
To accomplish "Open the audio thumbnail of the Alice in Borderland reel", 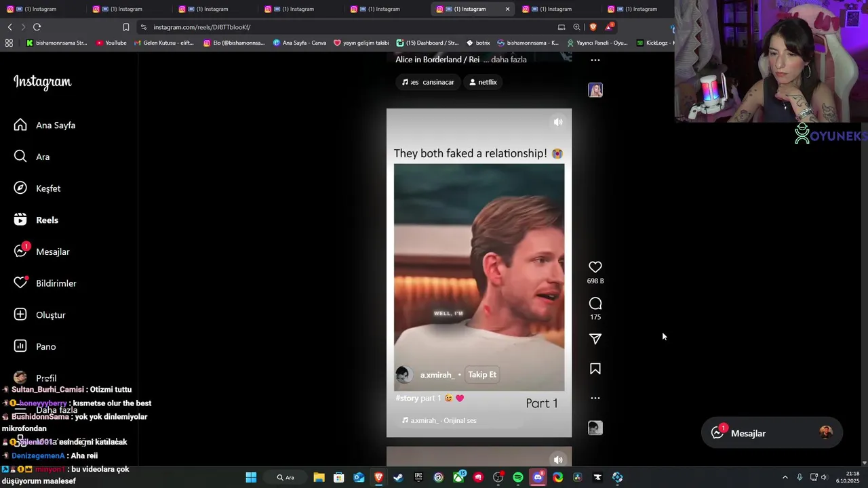I will (x=595, y=90).
